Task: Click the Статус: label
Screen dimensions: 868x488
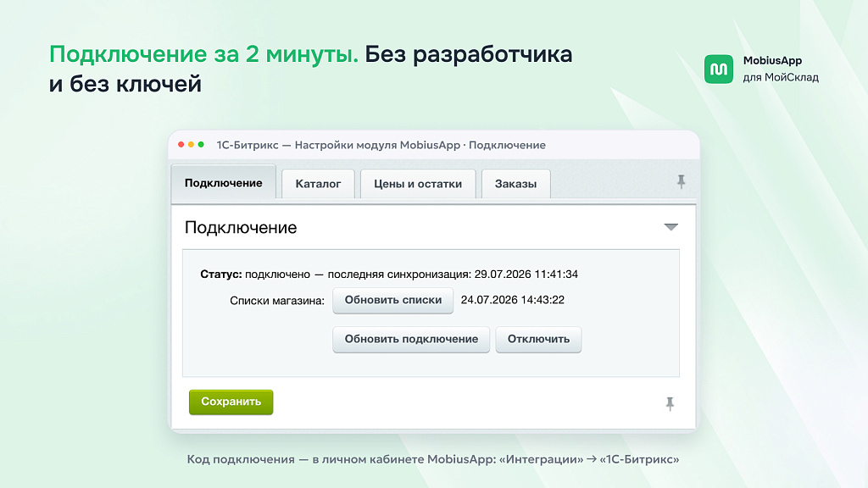Action: [221, 274]
